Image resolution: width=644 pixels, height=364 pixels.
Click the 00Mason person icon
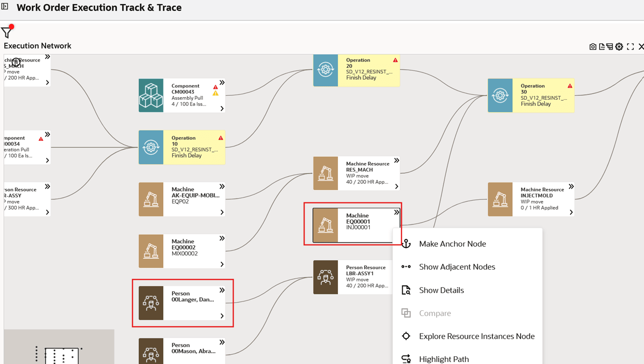[x=151, y=351]
